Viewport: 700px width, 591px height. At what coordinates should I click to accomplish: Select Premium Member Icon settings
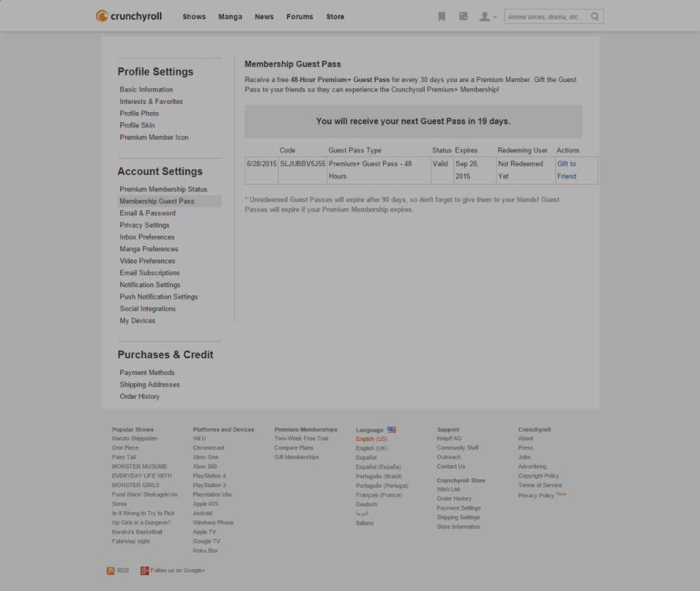click(154, 137)
